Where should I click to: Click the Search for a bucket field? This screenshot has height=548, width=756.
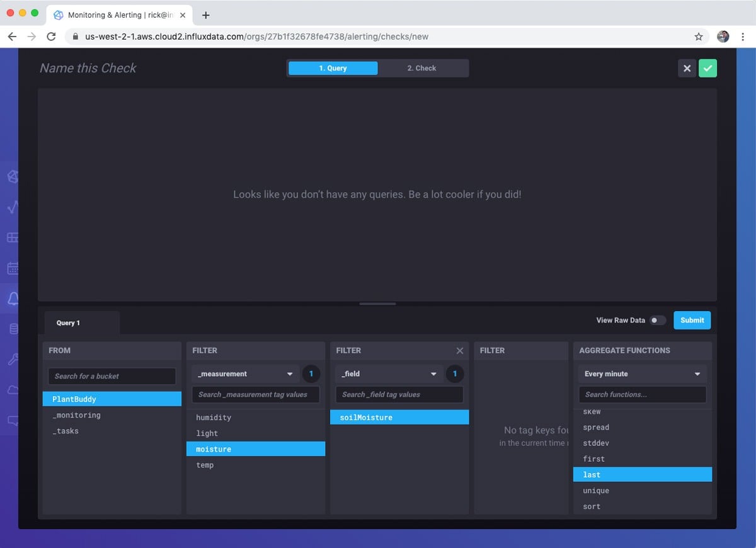112,376
